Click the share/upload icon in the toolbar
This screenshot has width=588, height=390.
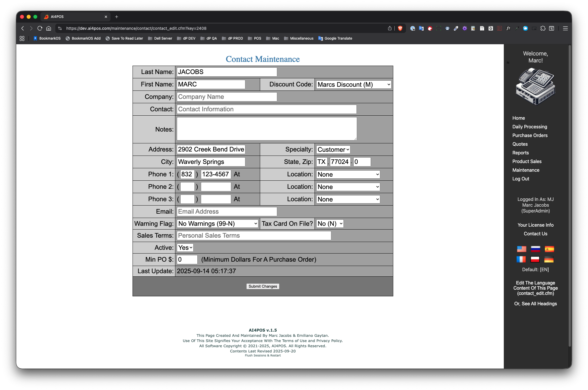tap(390, 28)
